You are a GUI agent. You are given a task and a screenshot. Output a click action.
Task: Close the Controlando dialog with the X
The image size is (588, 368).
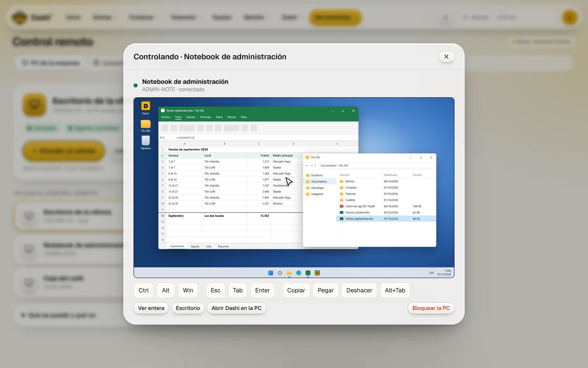[446, 57]
